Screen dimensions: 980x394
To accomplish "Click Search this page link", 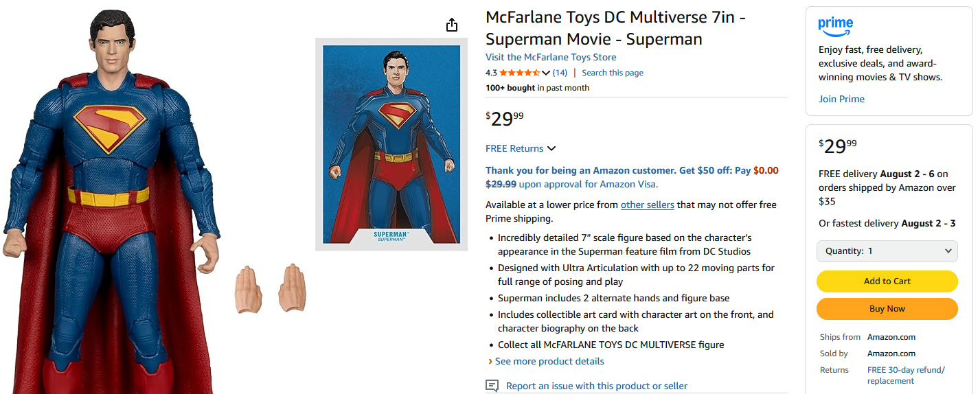I will (612, 73).
